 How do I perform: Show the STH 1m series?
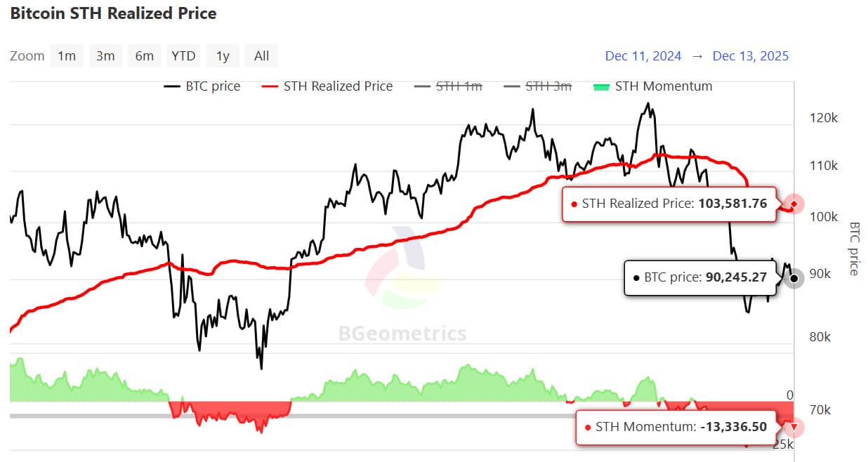(448, 86)
